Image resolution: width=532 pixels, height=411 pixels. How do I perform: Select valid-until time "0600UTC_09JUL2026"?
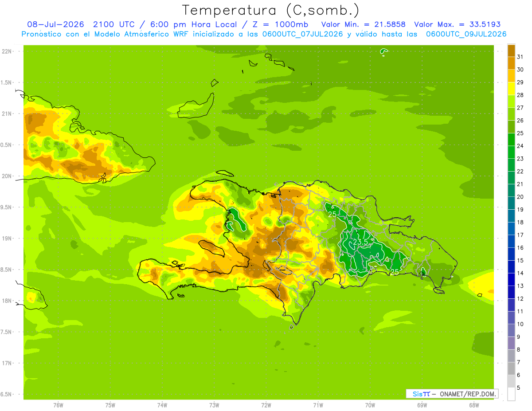[x=466, y=34]
